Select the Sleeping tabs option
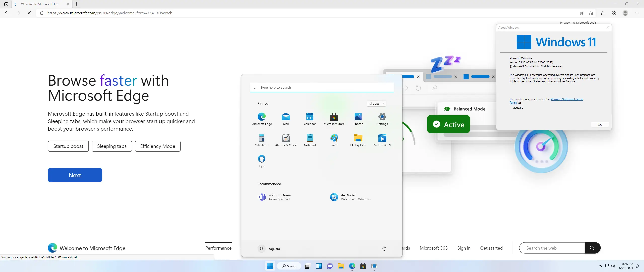This screenshot has width=644, height=272. 112,146
